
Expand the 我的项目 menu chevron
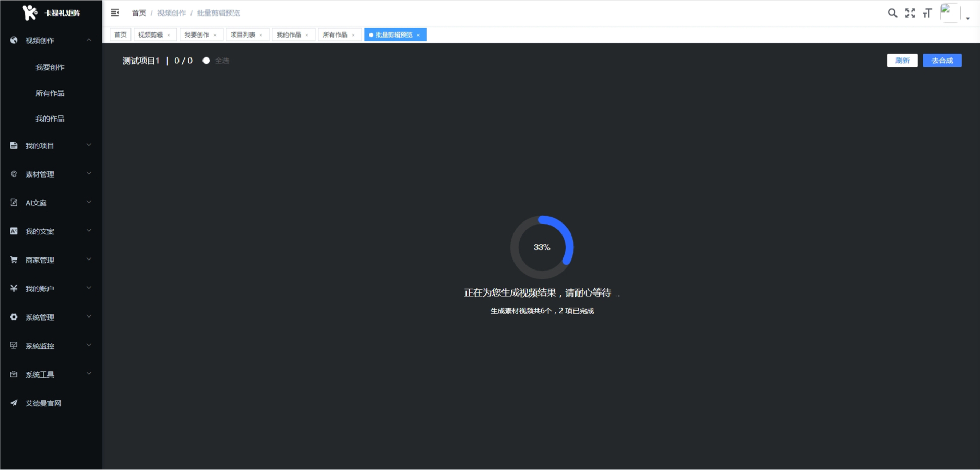[x=89, y=145]
